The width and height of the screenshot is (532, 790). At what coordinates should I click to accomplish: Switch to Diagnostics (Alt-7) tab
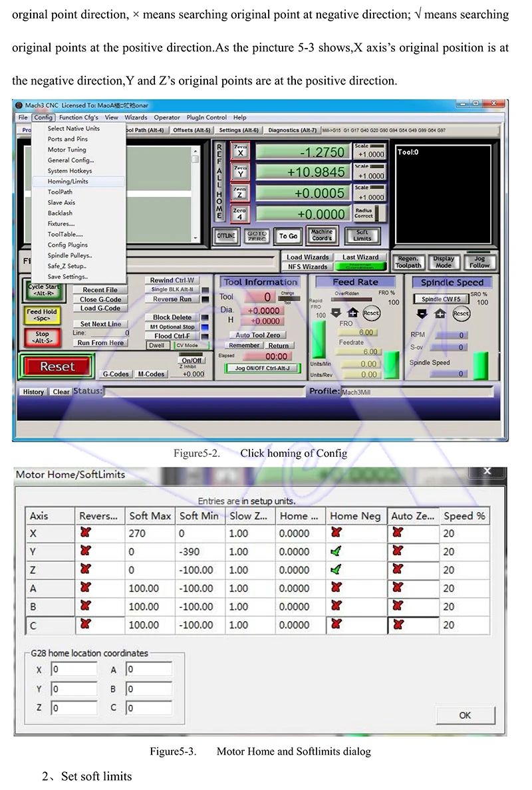pyautogui.click(x=292, y=130)
